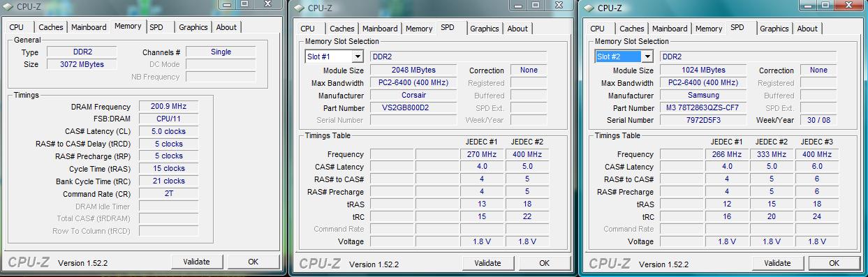The image size is (868, 277).
Task: Select the Caches tab in the middle window
Action: tap(342, 29)
